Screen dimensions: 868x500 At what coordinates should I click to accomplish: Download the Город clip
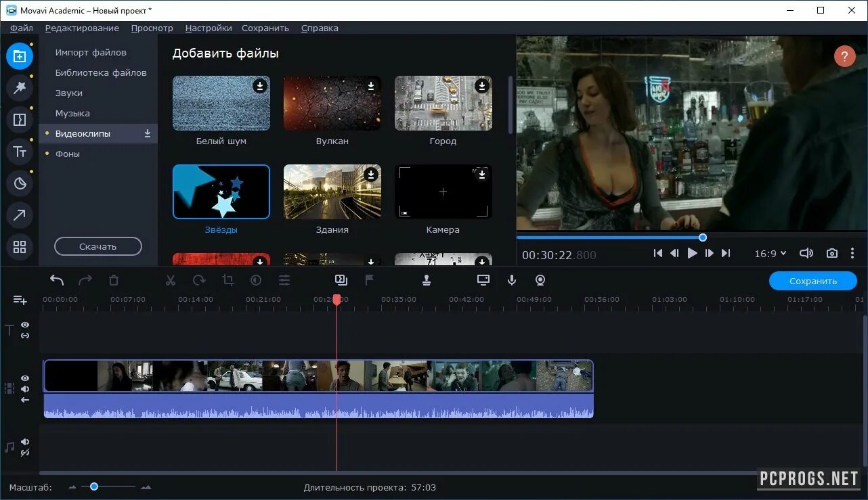[482, 86]
